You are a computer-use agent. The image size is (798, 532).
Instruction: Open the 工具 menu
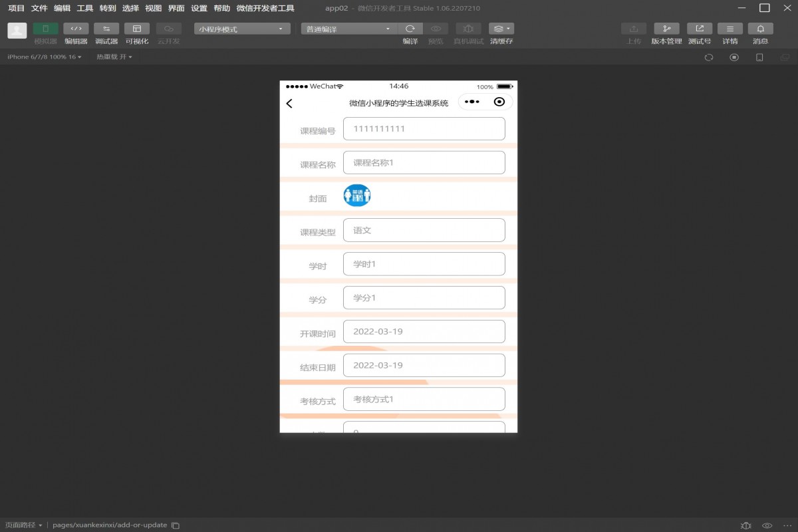click(84, 9)
